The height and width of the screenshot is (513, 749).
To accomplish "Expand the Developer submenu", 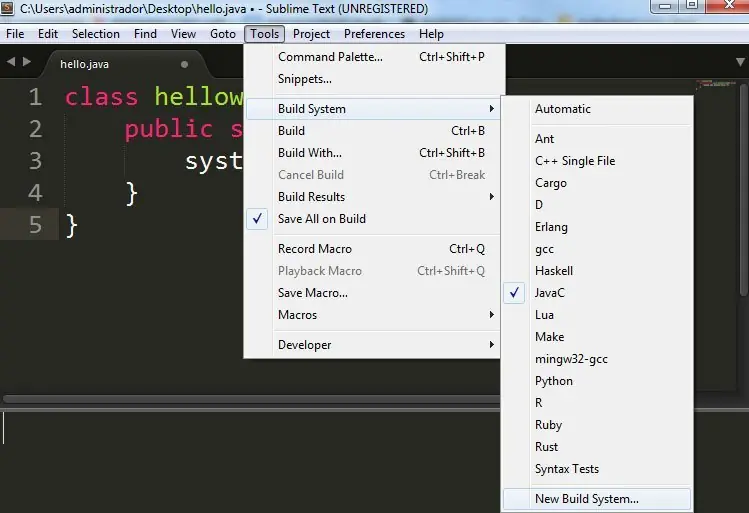I will click(x=373, y=345).
